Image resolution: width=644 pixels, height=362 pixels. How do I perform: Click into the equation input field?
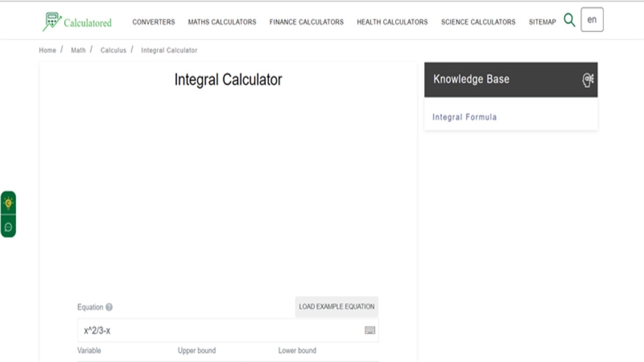pos(228,330)
